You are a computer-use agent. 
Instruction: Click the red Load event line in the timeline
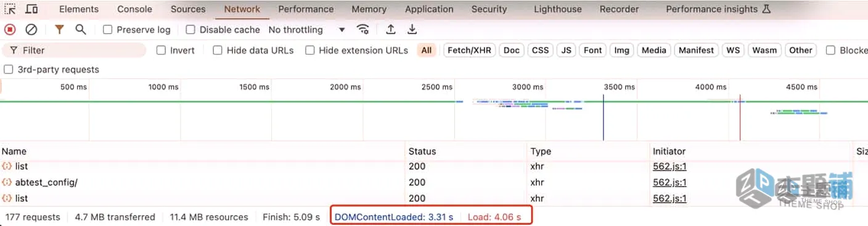point(740,117)
